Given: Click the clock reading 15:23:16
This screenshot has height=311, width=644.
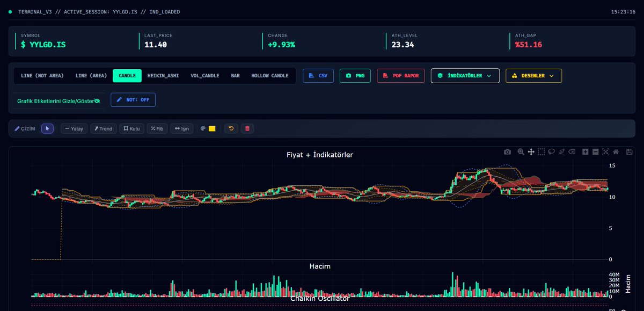Looking at the screenshot, I should pos(623,11).
